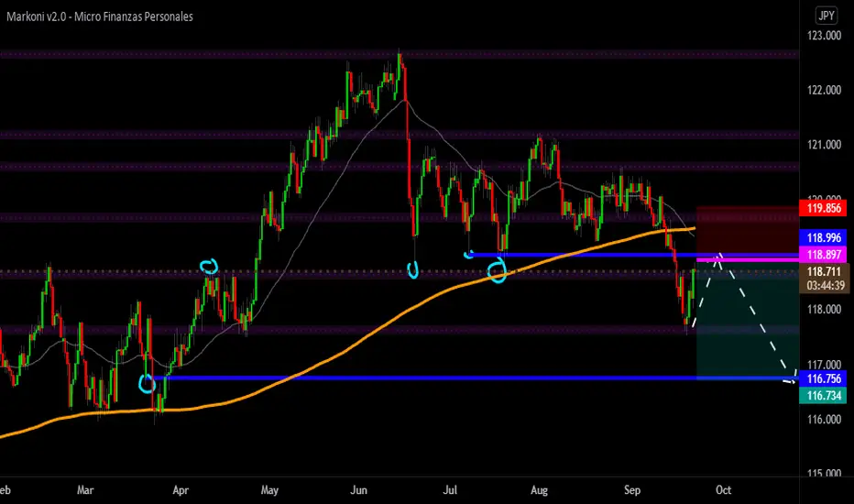Viewport: 854px width, 504px height.
Task: Select the red stop-loss zone of short position
Action: pyautogui.click(x=748, y=231)
